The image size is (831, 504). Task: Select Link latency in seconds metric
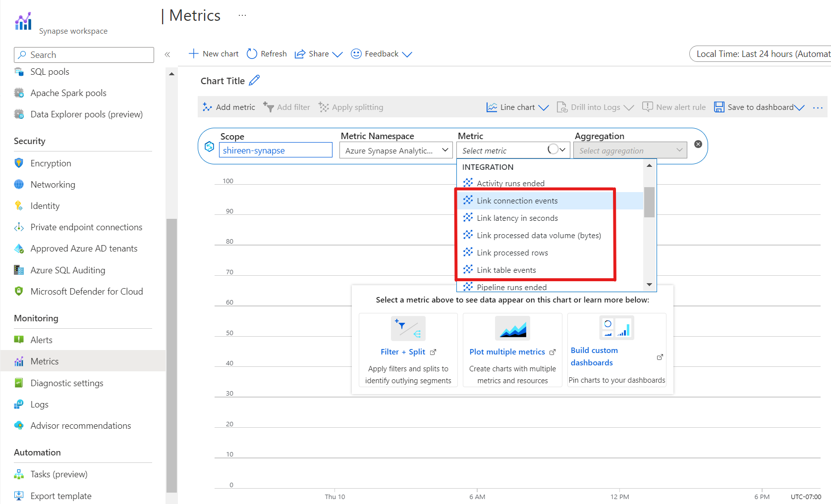(550, 218)
